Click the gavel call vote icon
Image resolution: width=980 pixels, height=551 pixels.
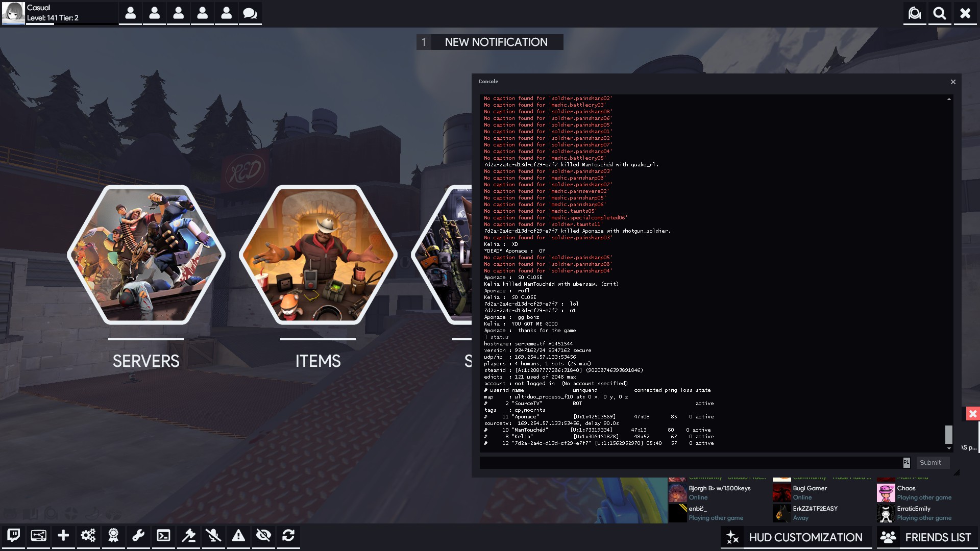(x=188, y=535)
